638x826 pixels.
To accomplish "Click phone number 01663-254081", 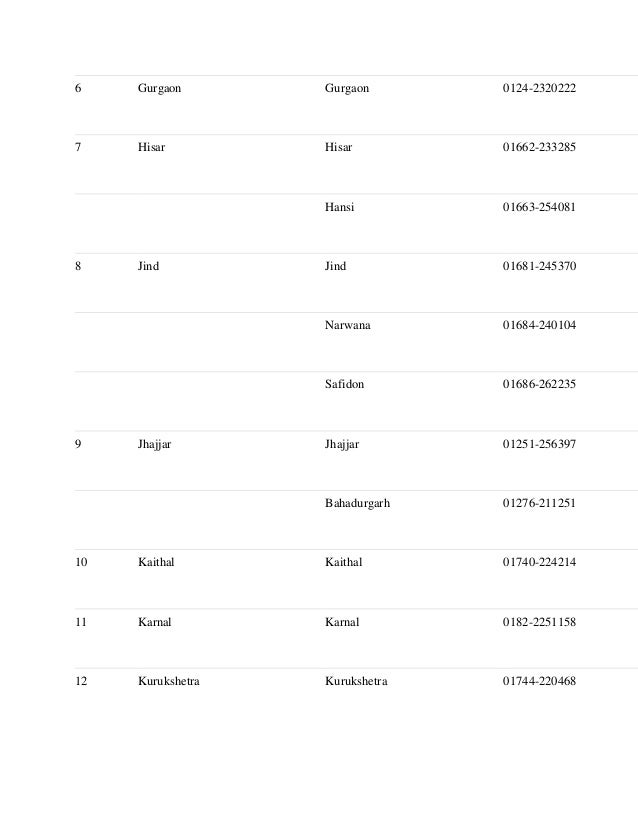I will tap(539, 208).
